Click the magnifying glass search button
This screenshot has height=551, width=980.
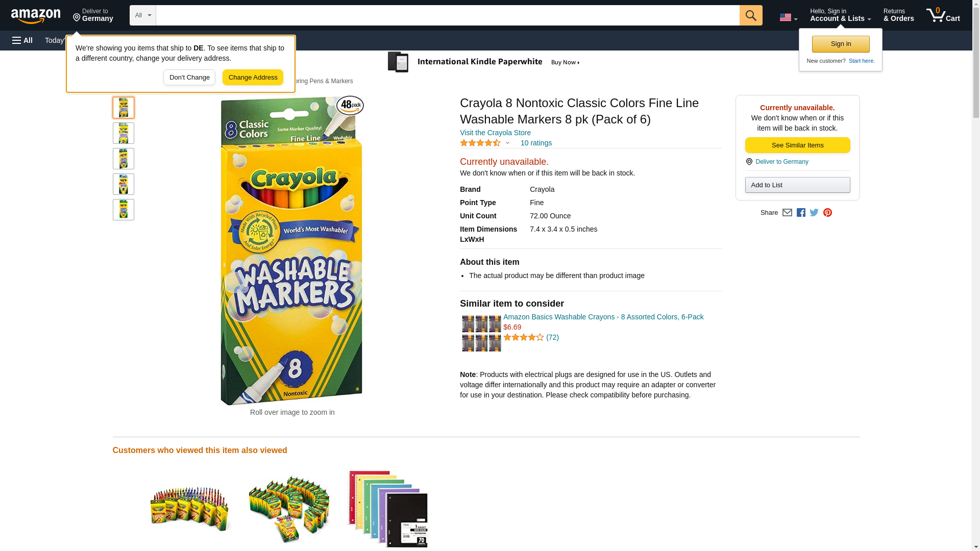[x=751, y=15]
